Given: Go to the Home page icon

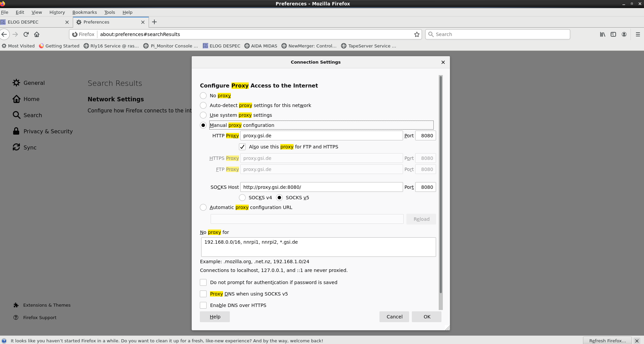Looking at the screenshot, I should [37, 34].
